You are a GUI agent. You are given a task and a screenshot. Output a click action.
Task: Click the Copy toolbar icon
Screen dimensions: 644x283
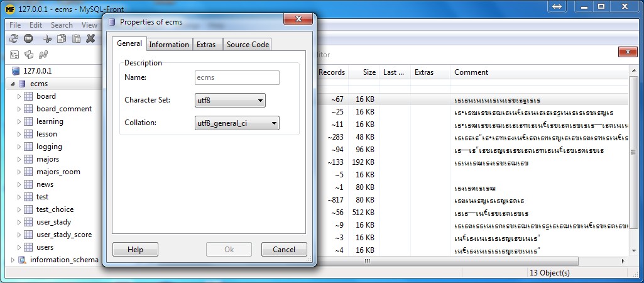tap(62, 38)
